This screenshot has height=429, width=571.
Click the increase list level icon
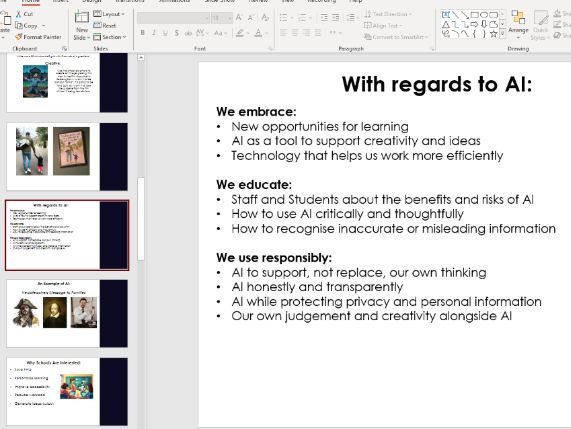[x=335, y=17]
